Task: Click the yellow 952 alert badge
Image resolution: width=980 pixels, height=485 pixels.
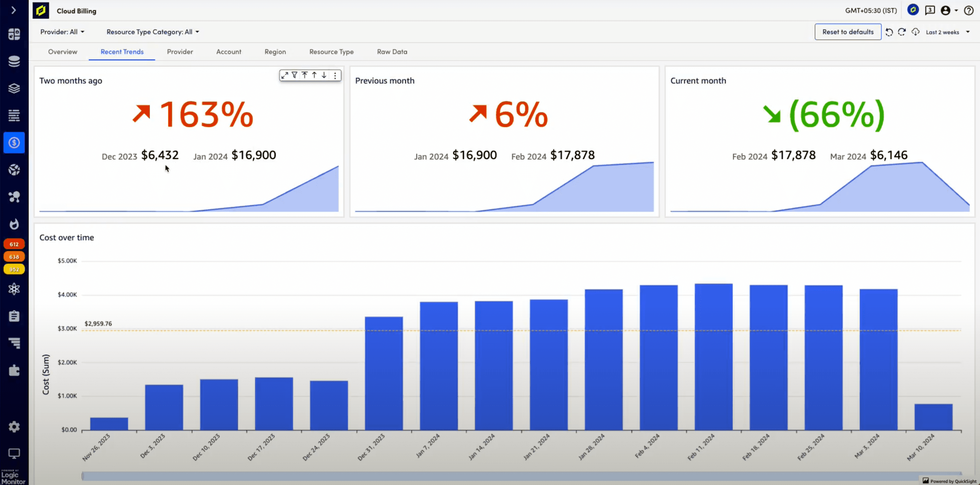Action: 14,269
